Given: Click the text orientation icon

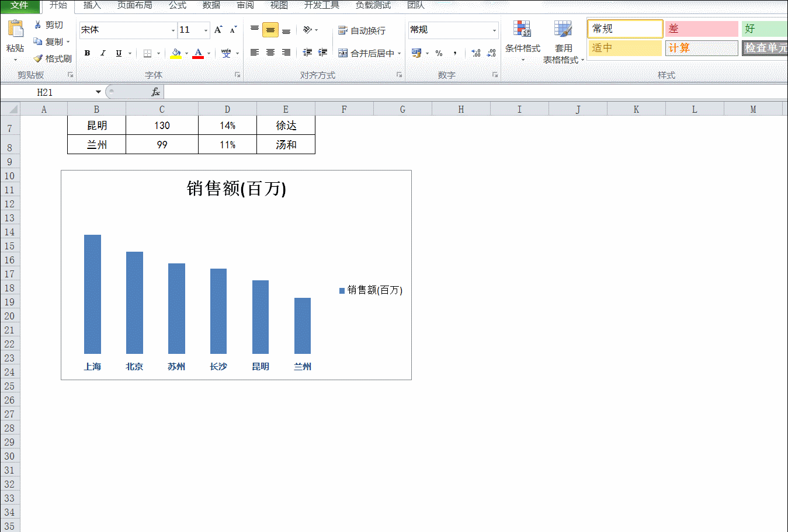Looking at the screenshot, I should click(x=307, y=30).
